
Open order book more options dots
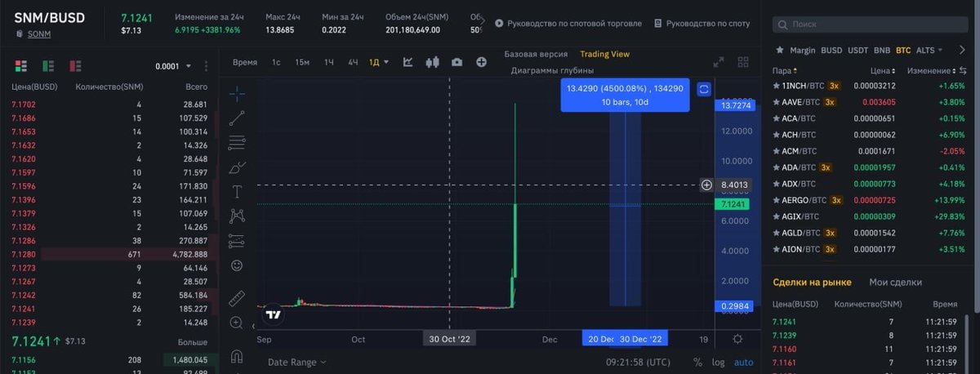[207, 66]
